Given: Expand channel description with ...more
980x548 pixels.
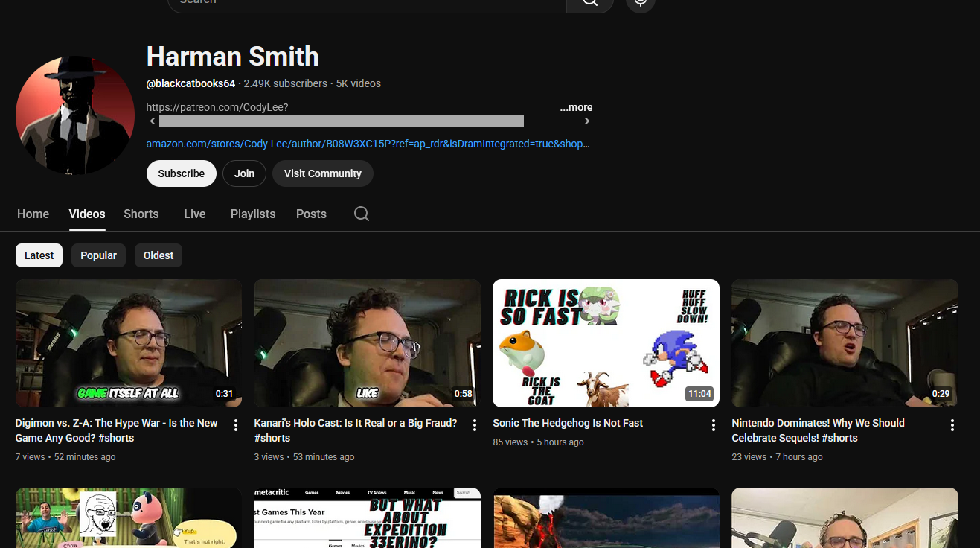Looking at the screenshot, I should 576,107.
